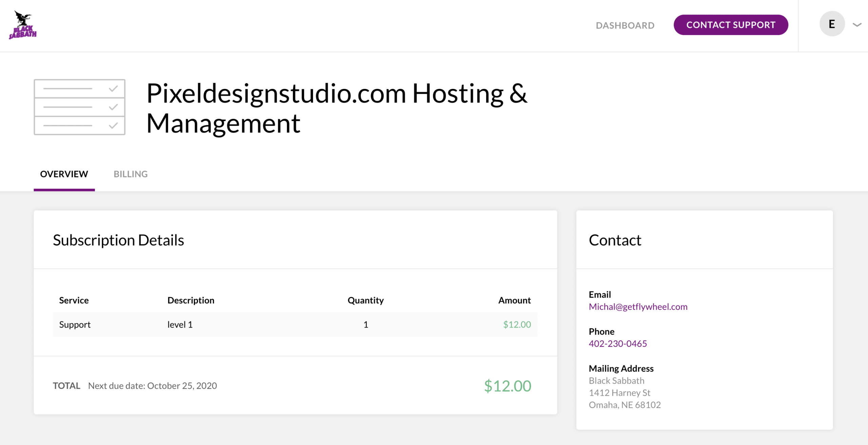868x445 pixels.
Task: Select the Overview tab
Action: click(x=64, y=174)
